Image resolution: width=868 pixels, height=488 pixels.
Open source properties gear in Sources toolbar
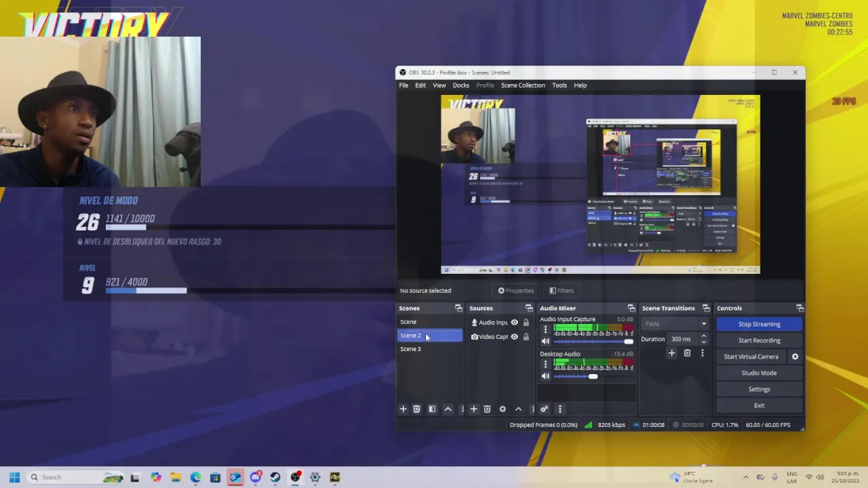502,409
